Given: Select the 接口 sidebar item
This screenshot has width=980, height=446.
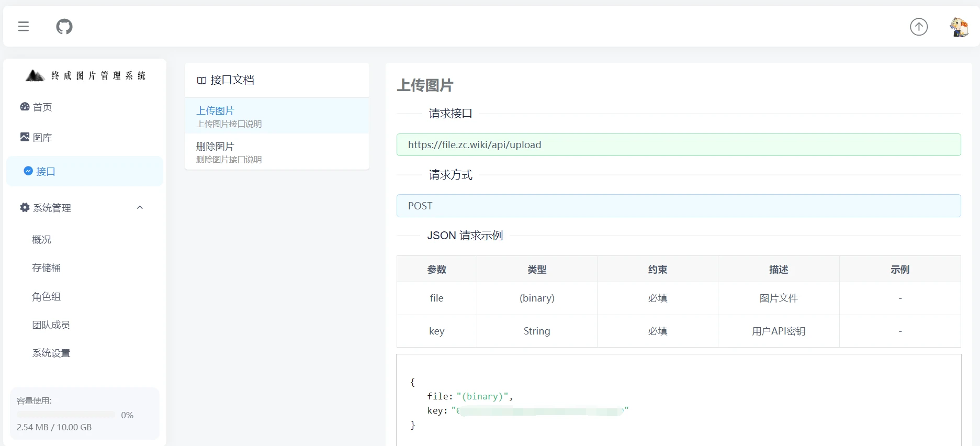Looking at the screenshot, I should click(46, 172).
